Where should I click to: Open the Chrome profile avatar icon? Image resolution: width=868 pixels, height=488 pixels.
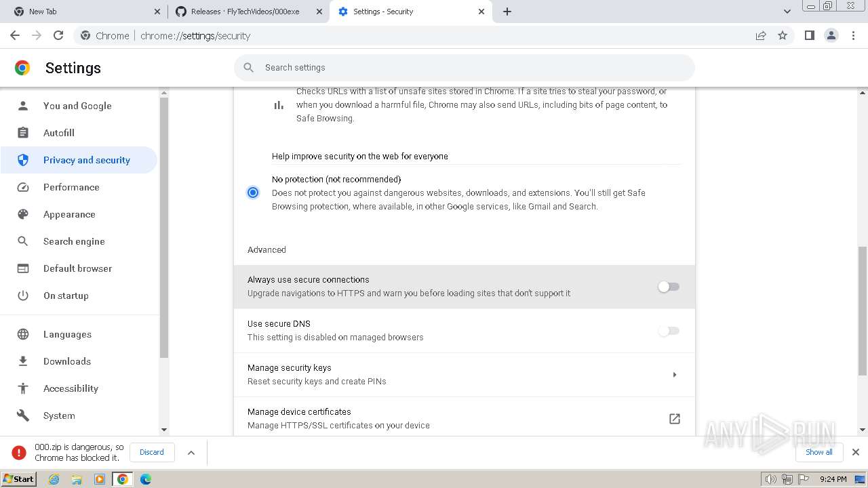pyautogui.click(x=831, y=36)
